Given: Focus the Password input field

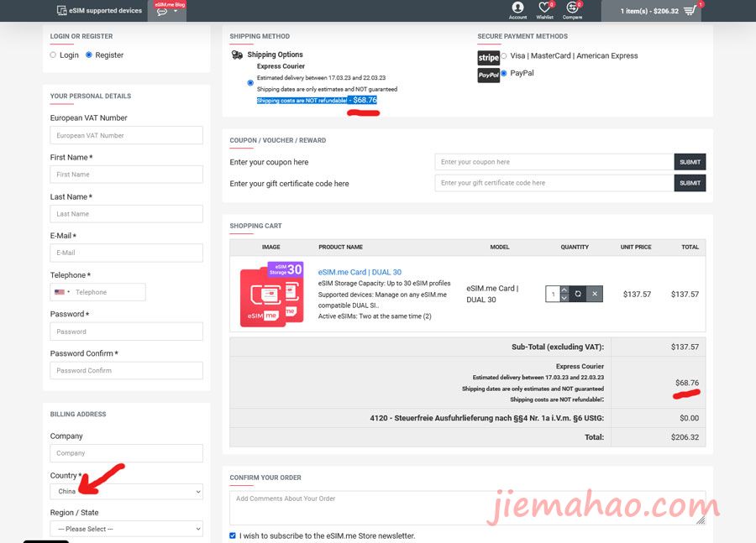Looking at the screenshot, I should point(126,332).
